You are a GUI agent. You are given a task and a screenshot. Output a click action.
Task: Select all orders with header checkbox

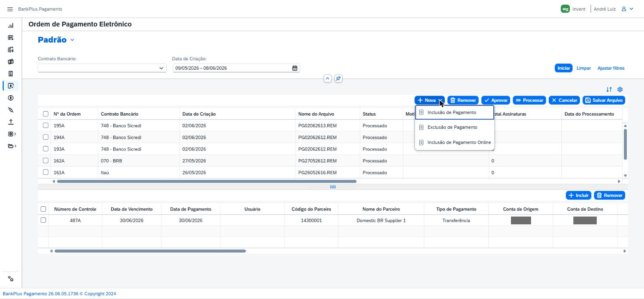(46, 114)
